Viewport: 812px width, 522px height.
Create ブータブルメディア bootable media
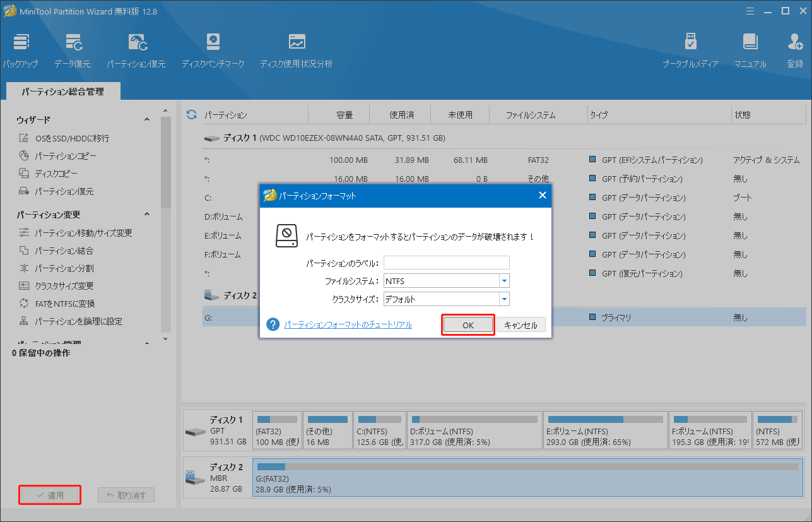click(690, 51)
